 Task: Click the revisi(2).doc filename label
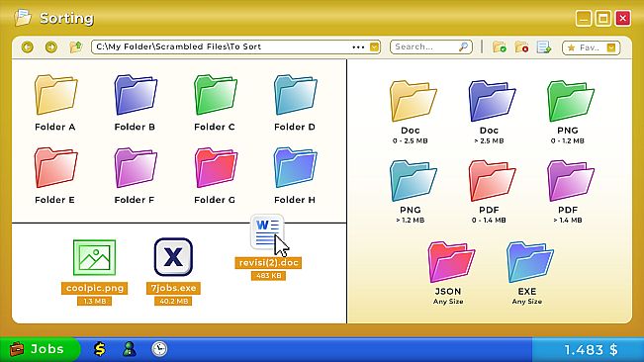pos(268,263)
